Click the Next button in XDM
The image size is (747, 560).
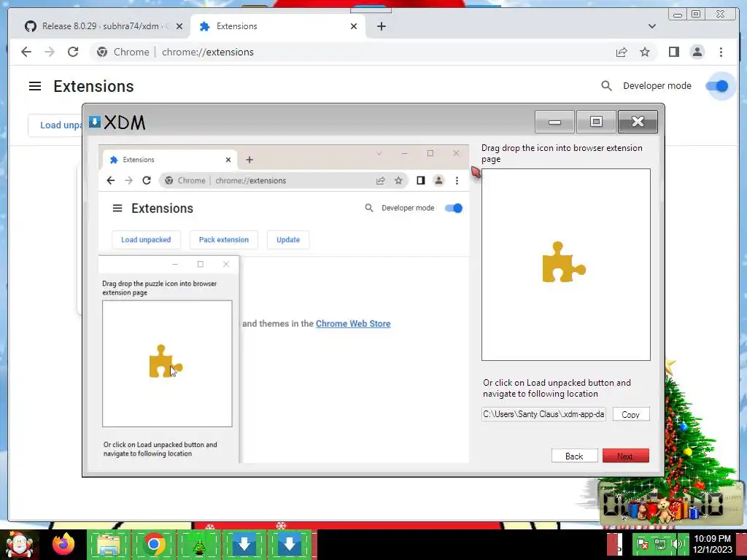pos(625,456)
